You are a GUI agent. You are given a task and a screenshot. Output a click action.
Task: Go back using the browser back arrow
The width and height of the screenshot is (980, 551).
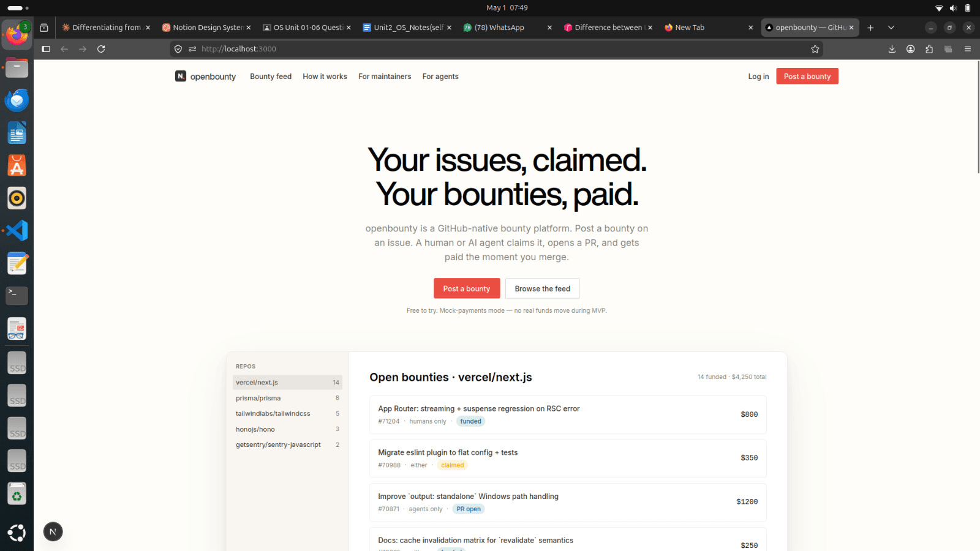point(64,49)
